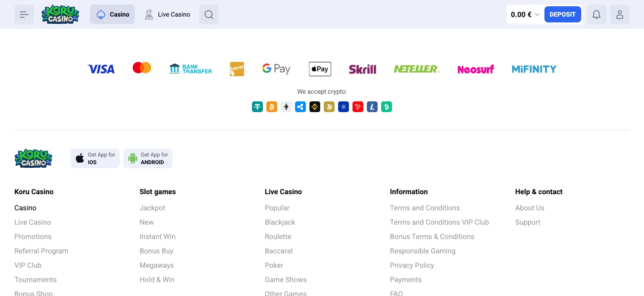
Task: Click the footer Koru Casino logo
Action: click(33, 158)
